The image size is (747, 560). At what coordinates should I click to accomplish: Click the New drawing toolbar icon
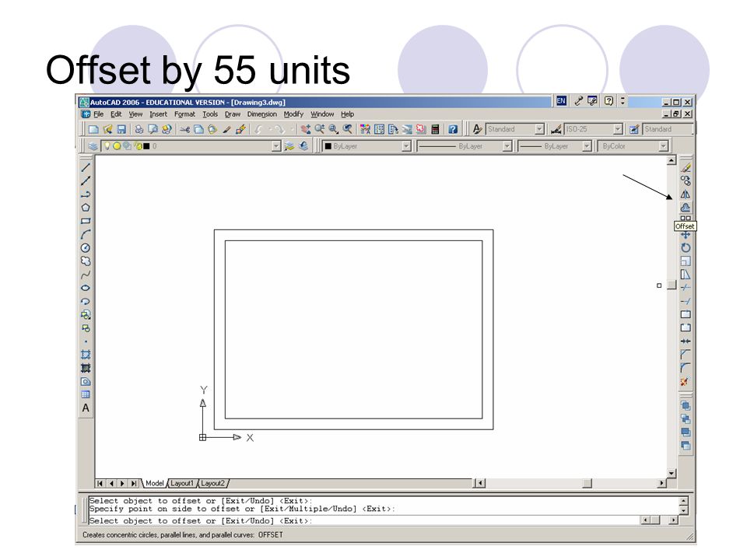[94, 129]
